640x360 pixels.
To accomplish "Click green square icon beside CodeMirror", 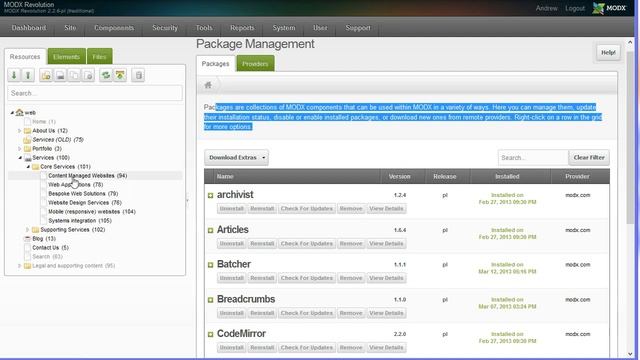I will [x=211, y=334].
